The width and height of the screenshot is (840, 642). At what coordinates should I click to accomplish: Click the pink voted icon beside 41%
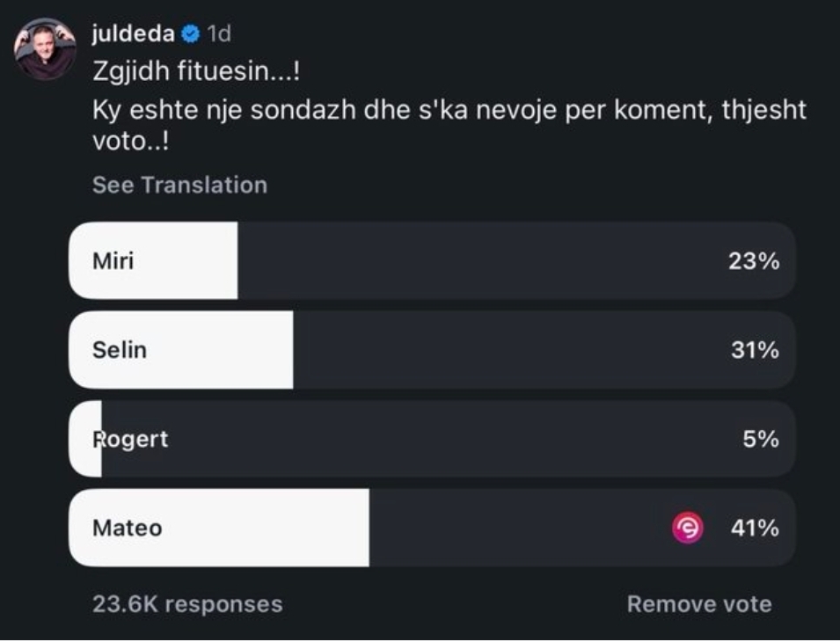tap(687, 529)
